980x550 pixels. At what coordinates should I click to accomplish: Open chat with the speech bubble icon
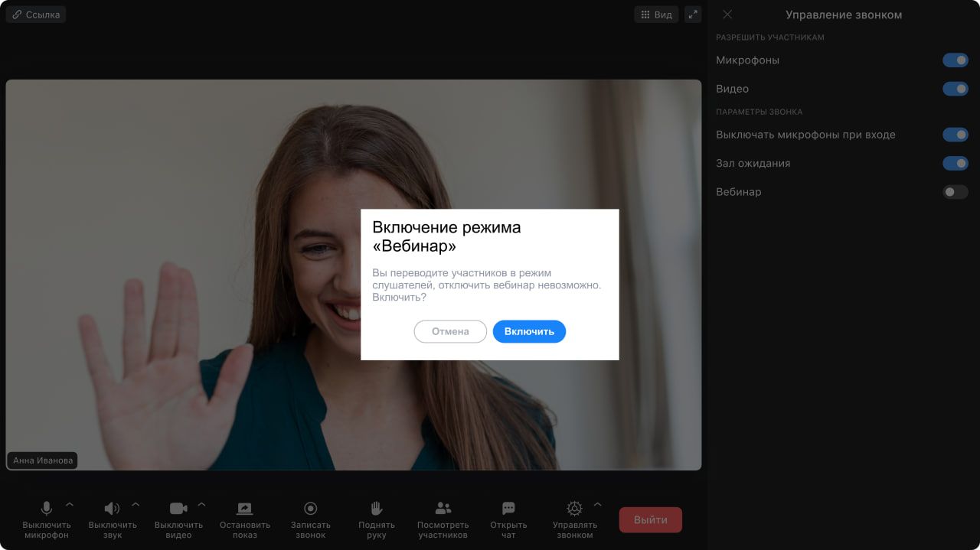point(508,509)
